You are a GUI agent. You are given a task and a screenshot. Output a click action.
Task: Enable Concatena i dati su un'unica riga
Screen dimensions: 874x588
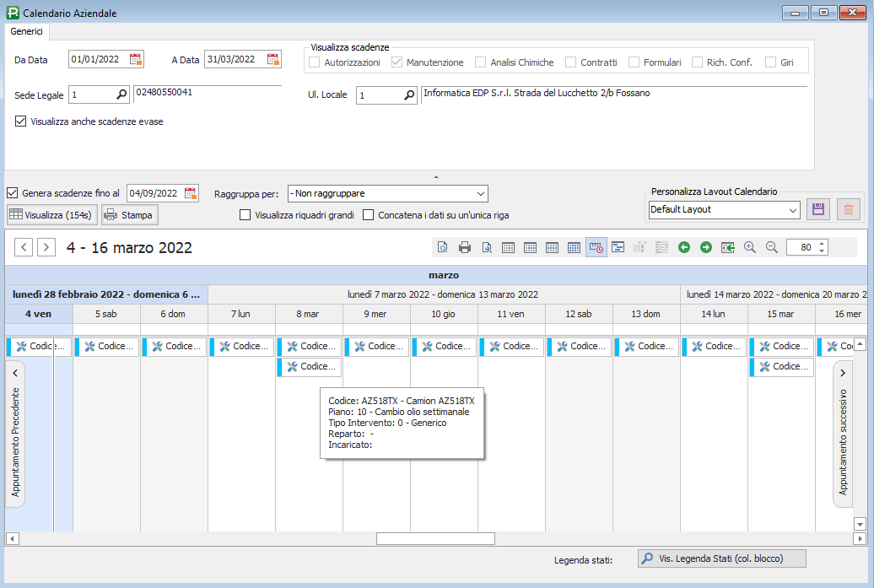(369, 215)
